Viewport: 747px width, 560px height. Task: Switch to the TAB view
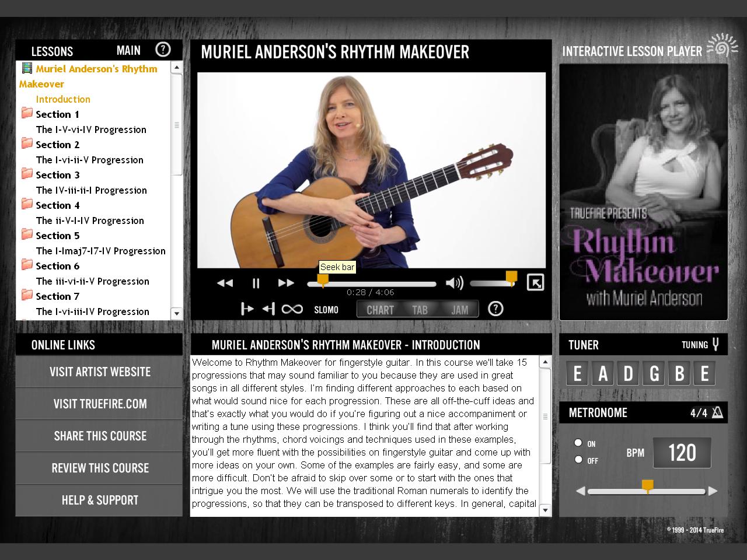click(x=420, y=310)
